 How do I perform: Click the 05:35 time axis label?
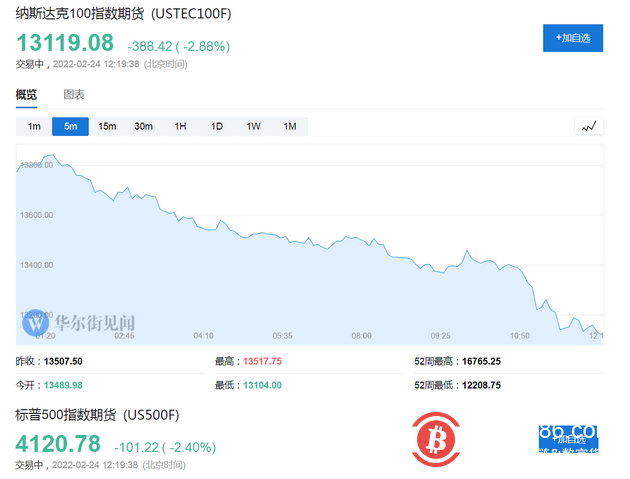point(282,336)
